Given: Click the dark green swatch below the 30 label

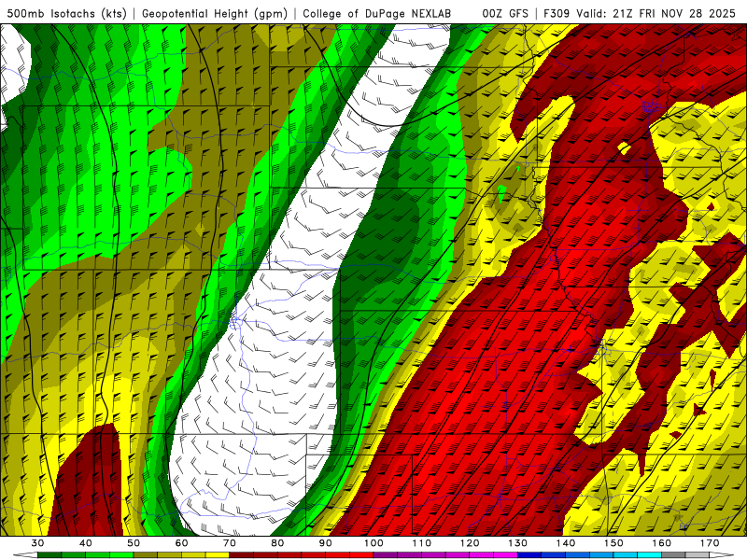Looking at the screenshot, I should (49, 555).
